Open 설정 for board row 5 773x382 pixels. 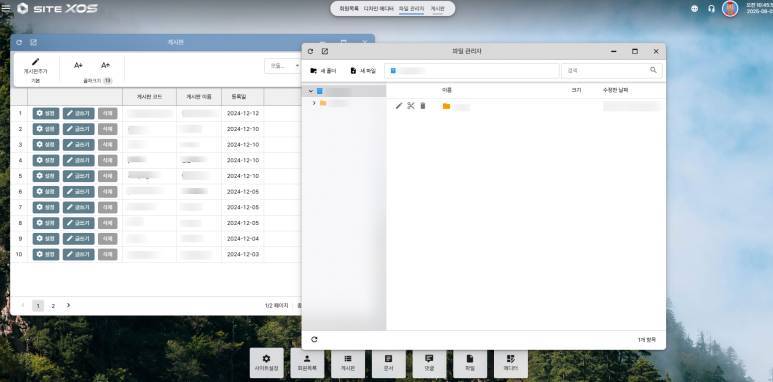(46, 176)
